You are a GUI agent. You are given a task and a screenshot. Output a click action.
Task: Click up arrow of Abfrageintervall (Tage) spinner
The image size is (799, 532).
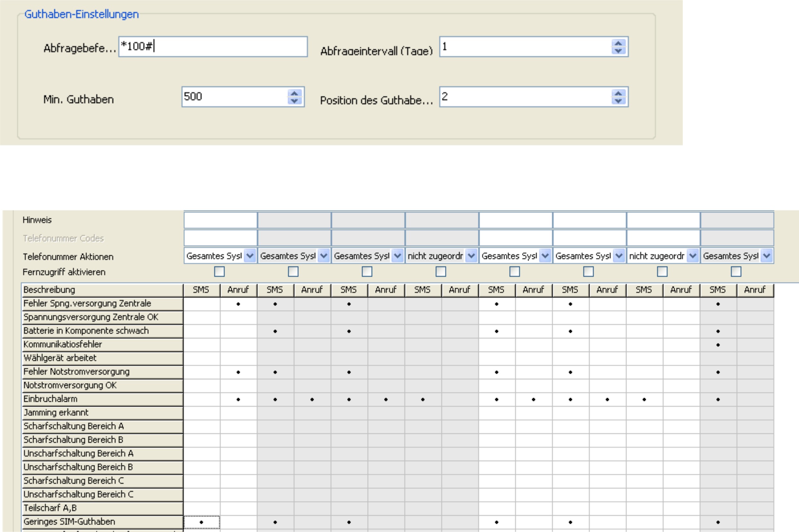(618, 43)
